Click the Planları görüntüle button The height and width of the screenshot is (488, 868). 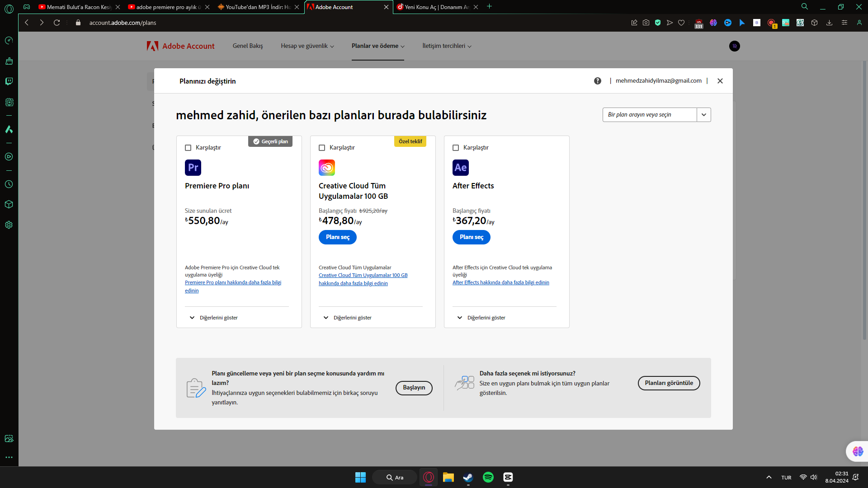pyautogui.click(x=669, y=383)
